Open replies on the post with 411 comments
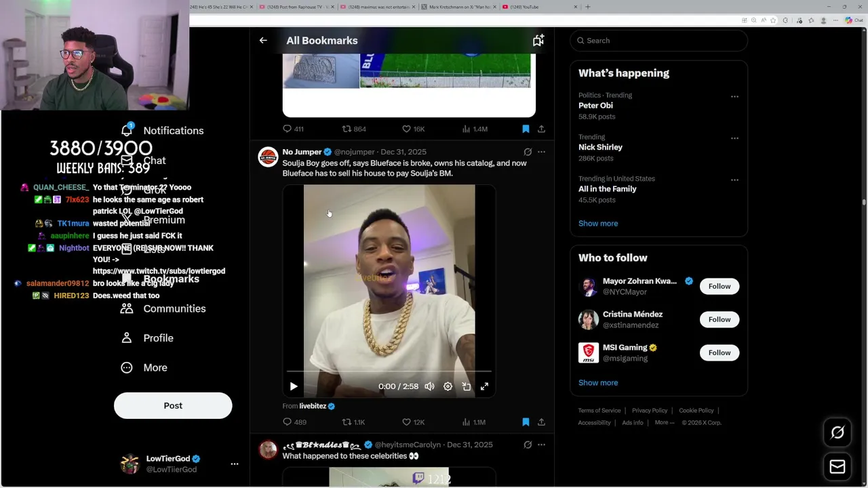 point(293,129)
